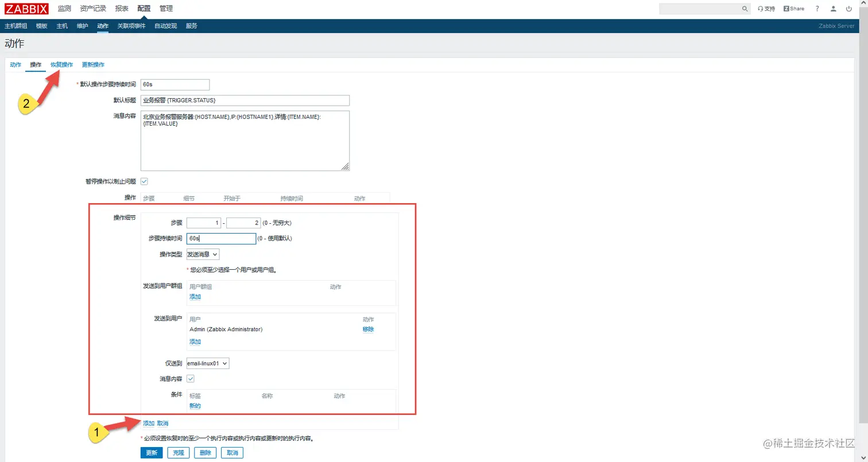
Task: Click 添加 under 发送到用户群组
Action: [x=195, y=297]
